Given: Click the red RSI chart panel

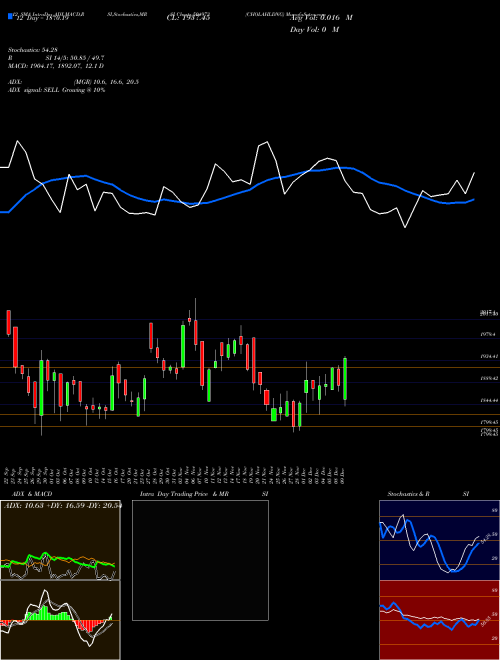Looking at the screenshot, I should 439,620.
